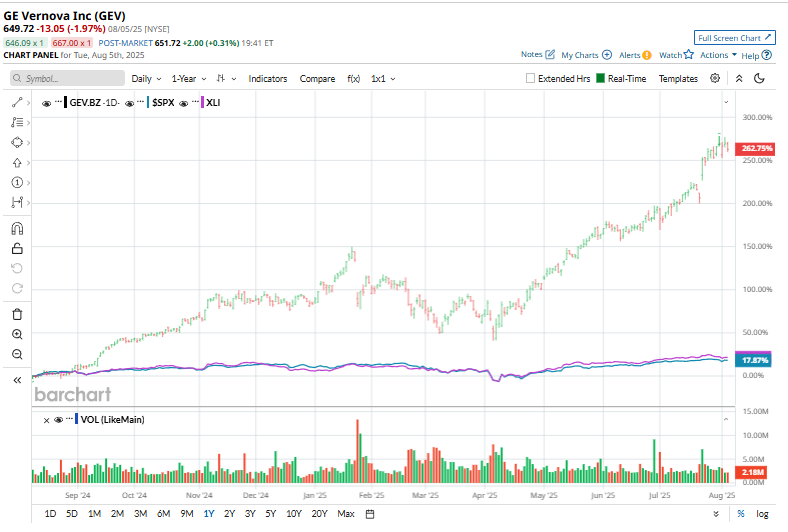788x532 pixels.
Task: Collapse the toolbar with double chevron
Action: (739, 78)
